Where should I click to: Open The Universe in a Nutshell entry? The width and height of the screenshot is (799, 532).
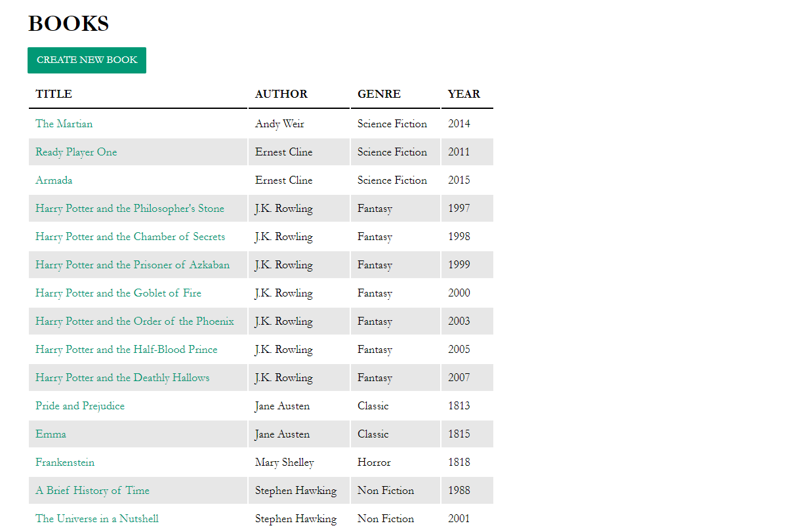96,518
